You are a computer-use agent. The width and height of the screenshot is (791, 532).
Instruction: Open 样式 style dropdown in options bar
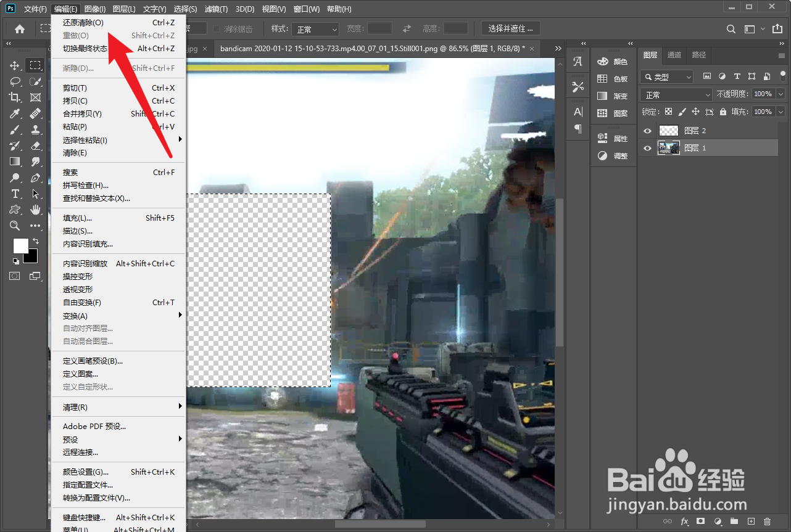tap(315, 29)
